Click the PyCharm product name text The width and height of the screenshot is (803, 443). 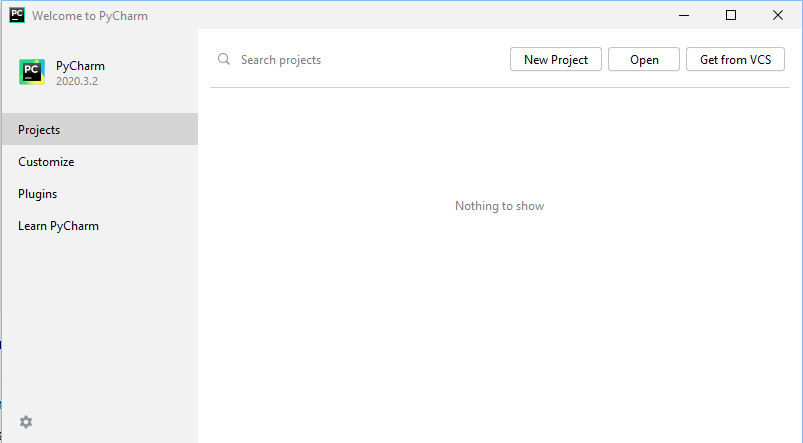coord(80,66)
